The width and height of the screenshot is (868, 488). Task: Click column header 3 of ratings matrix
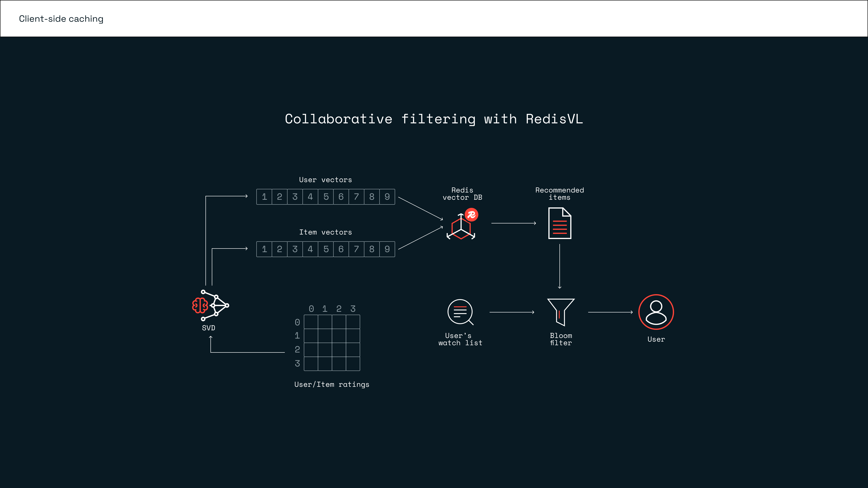pos(353,308)
